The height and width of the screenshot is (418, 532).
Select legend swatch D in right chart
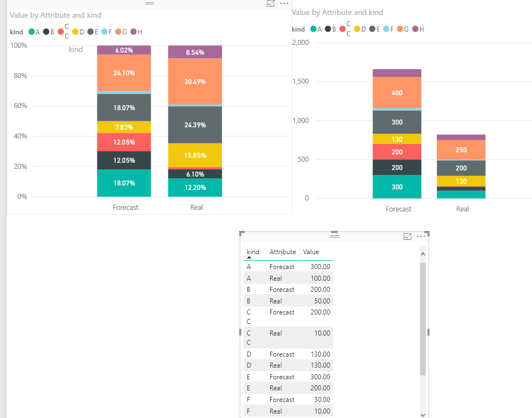pyautogui.click(x=357, y=29)
